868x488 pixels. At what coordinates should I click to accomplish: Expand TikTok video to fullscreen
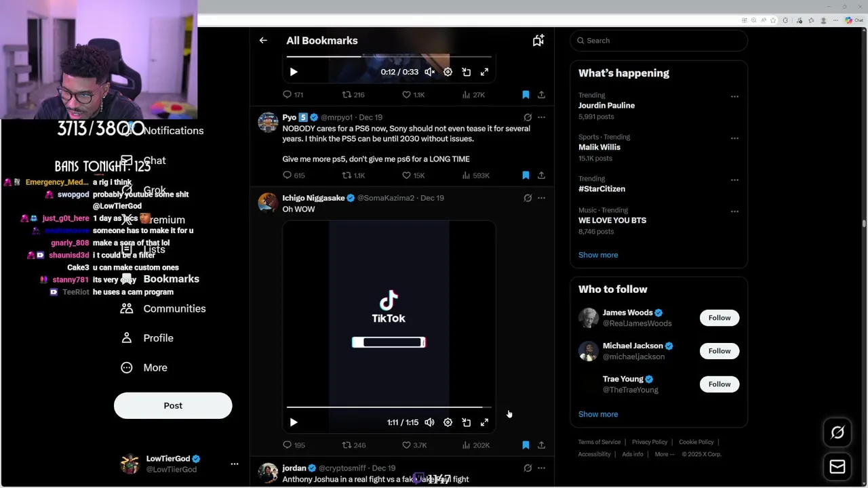click(x=485, y=422)
